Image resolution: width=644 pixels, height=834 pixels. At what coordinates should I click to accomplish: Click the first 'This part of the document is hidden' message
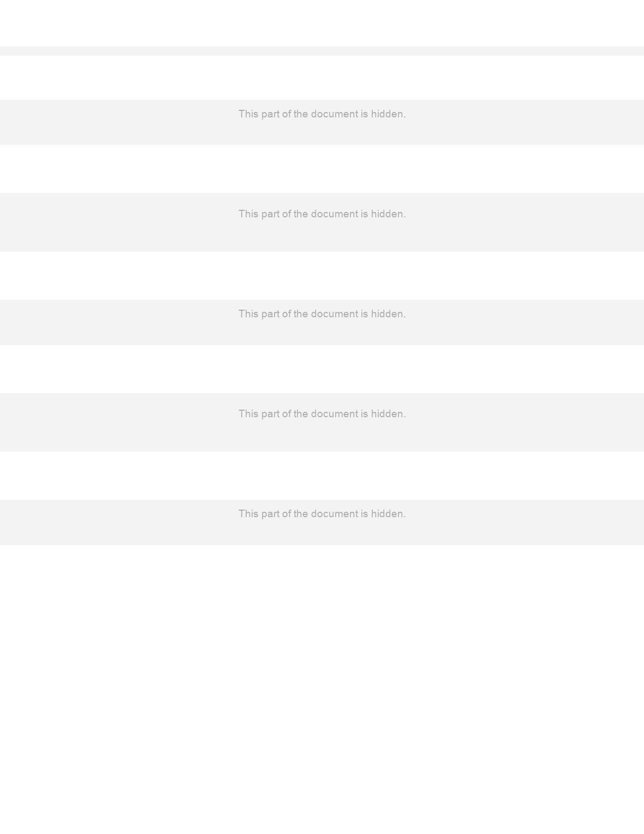coord(322,114)
